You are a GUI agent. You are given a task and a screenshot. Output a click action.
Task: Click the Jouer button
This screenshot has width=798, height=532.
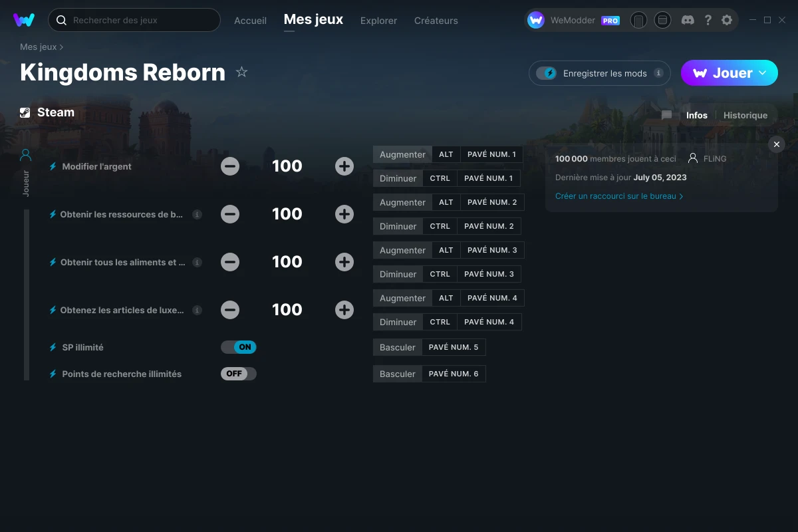(729, 73)
